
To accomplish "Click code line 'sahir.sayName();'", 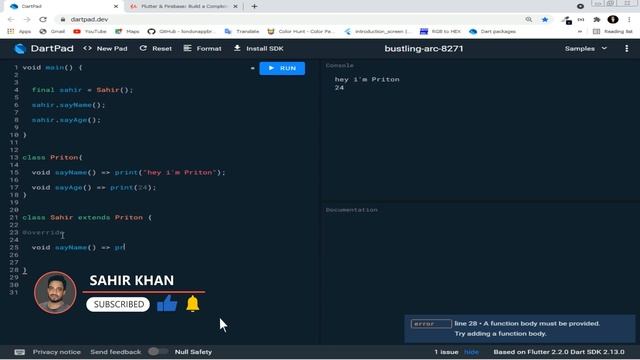I will click(69, 105).
